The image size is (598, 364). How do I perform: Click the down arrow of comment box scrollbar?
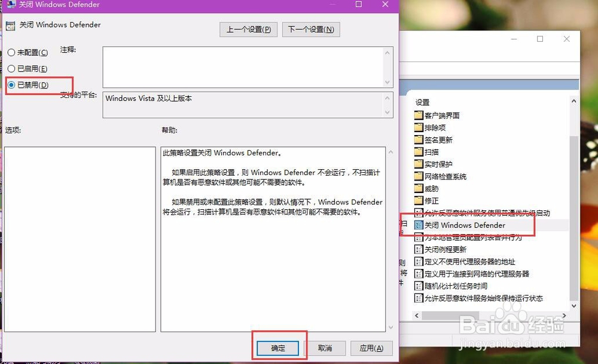(388, 82)
